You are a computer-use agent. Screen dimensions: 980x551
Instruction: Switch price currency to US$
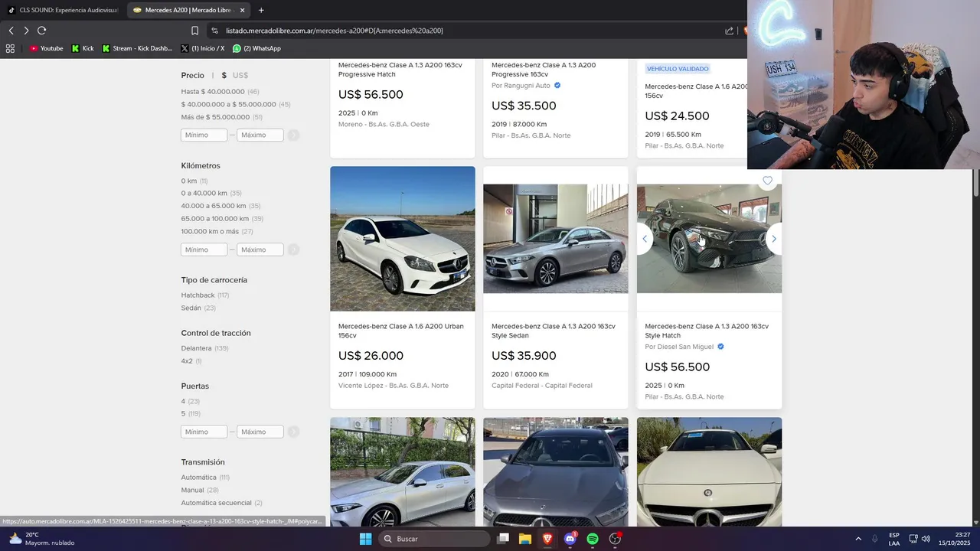tap(240, 75)
